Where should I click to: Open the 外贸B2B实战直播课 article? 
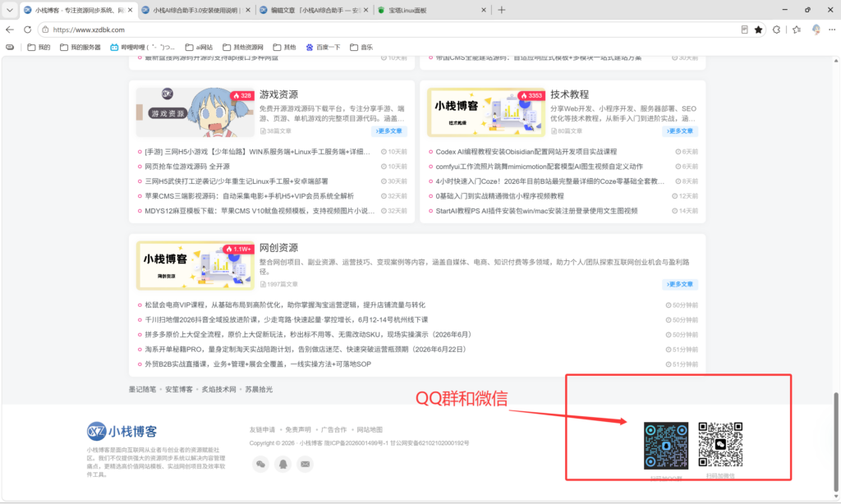(x=257, y=364)
